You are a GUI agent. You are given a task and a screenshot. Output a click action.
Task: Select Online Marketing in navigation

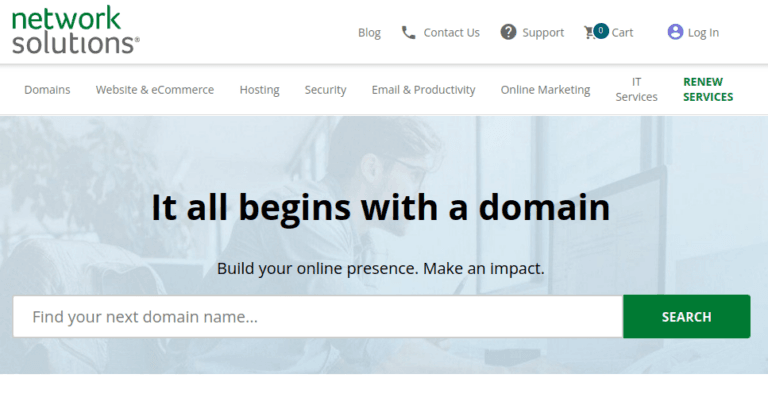[545, 89]
